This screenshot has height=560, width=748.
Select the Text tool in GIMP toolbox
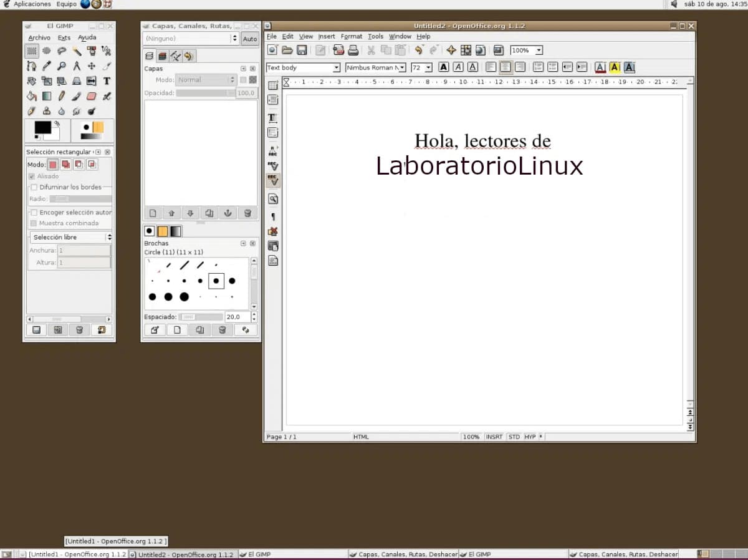[107, 81]
